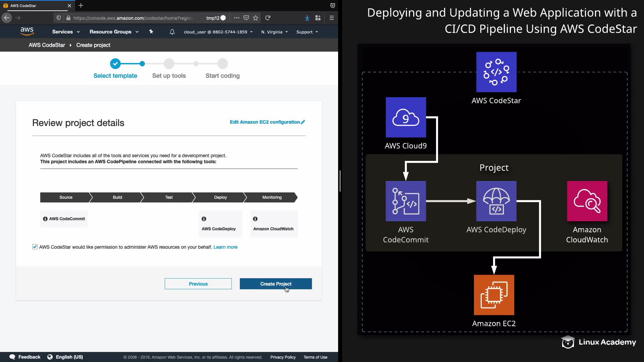The width and height of the screenshot is (644, 362).
Task: Click the AWS CodeCommit info icon
Action: coord(45,219)
